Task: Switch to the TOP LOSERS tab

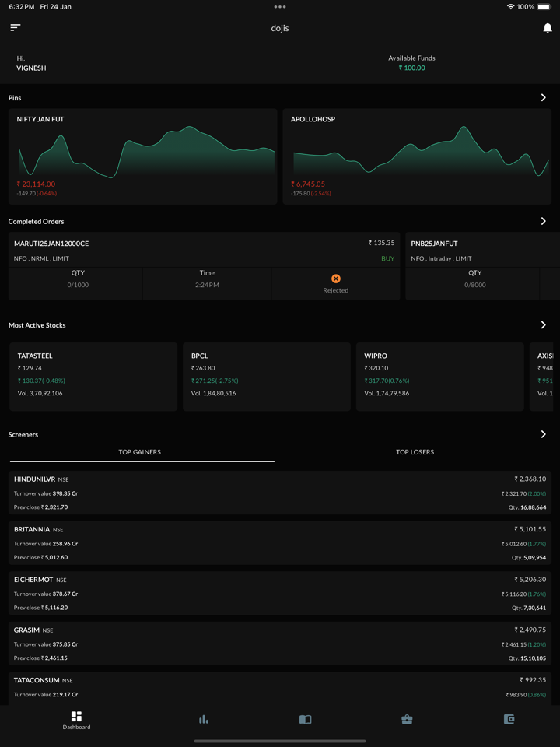Action: [415, 452]
